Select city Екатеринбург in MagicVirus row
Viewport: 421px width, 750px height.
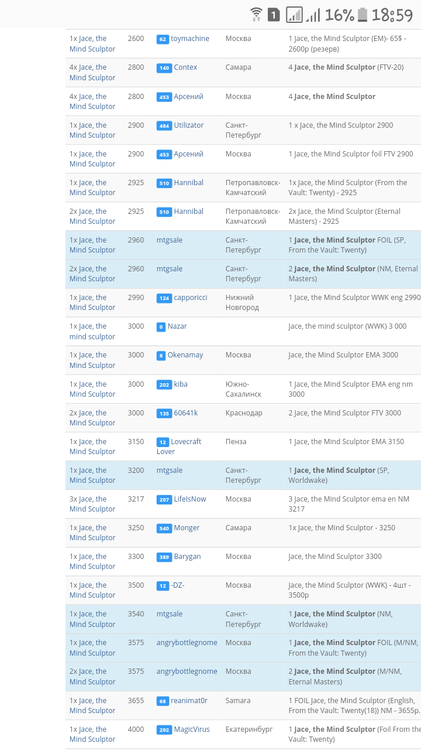(x=249, y=729)
